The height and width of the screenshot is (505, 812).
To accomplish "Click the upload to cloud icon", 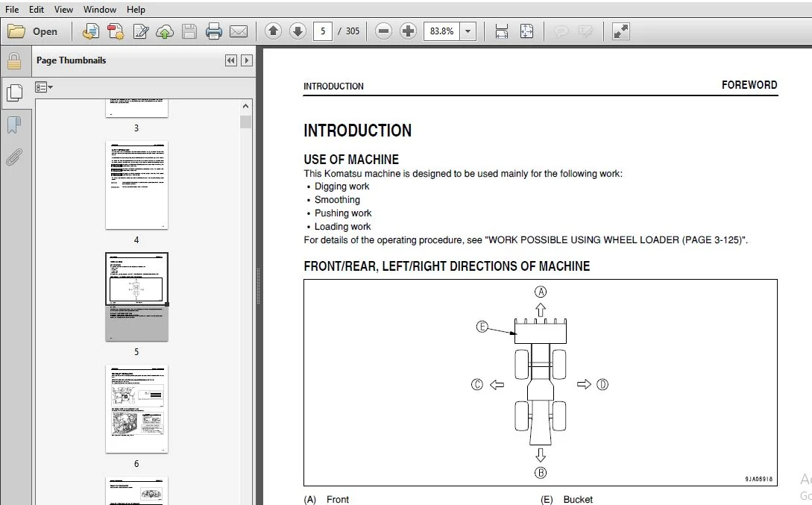I will [x=165, y=31].
